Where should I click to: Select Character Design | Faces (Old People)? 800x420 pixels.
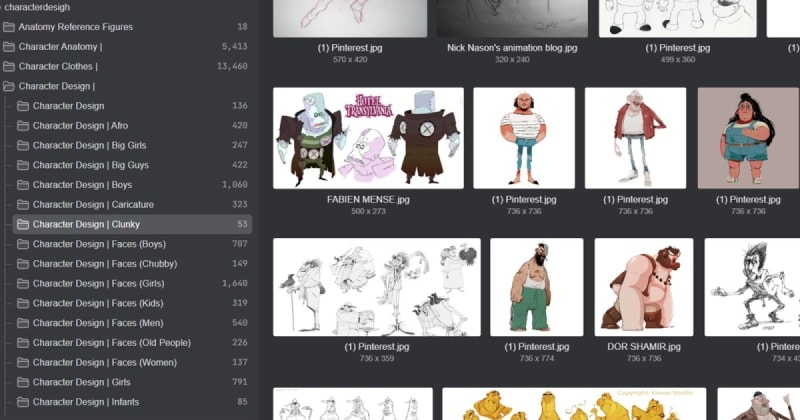111,343
